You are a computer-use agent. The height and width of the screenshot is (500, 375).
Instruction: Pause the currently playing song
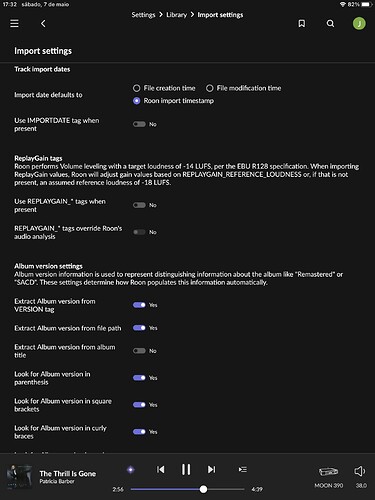186,469
